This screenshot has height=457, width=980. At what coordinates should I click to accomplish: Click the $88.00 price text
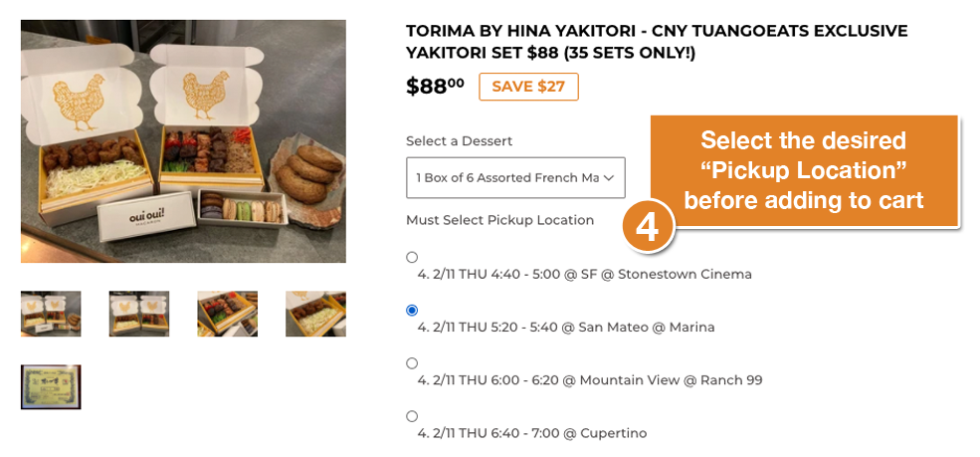(435, 87)
